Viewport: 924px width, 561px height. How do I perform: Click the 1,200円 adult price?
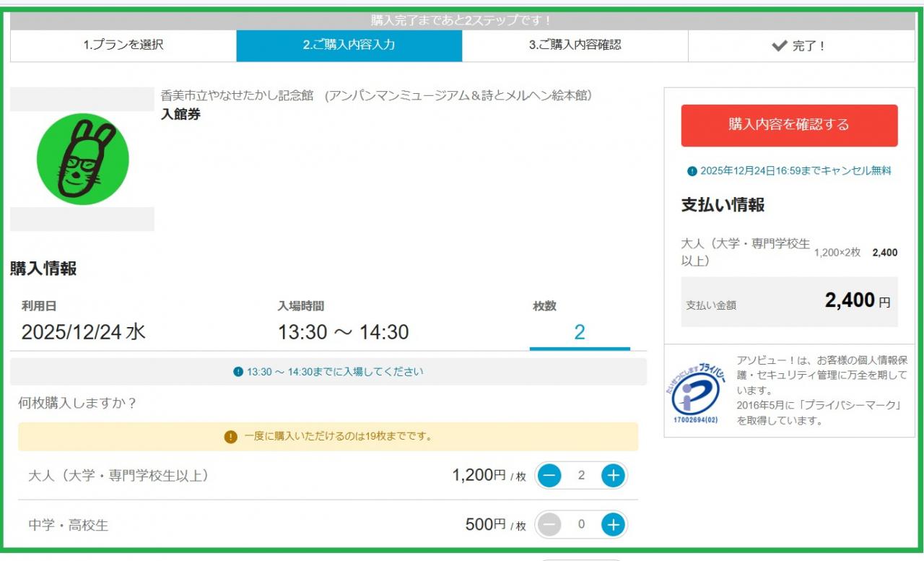pos(479,475)
